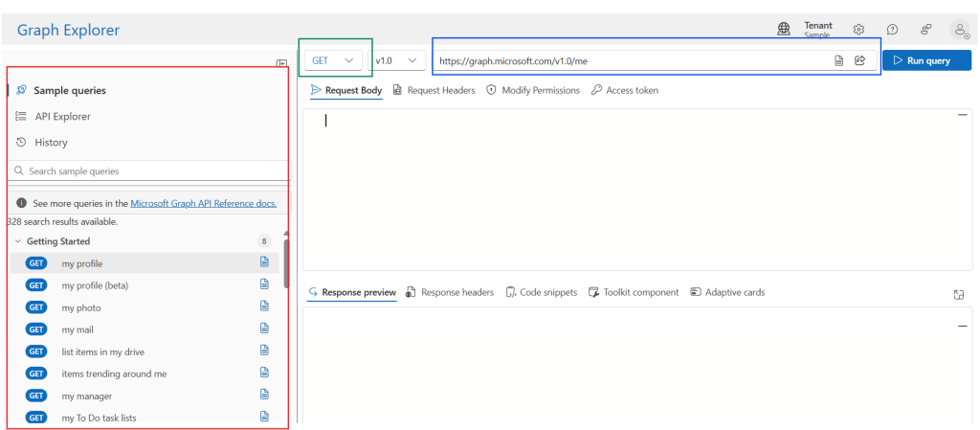Collapse the Getting Started group
This screenshot has height=430, width=980.
coord(17,241)
